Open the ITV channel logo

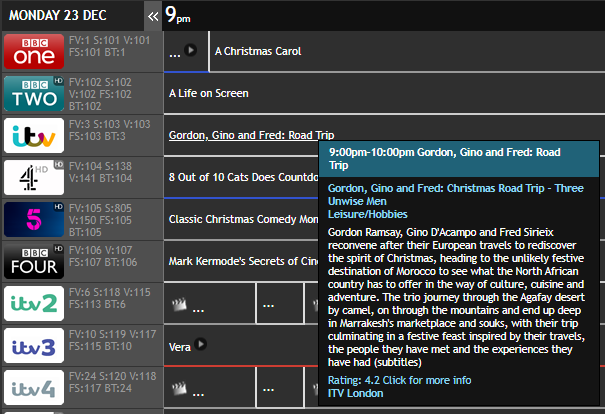point(34,135)
